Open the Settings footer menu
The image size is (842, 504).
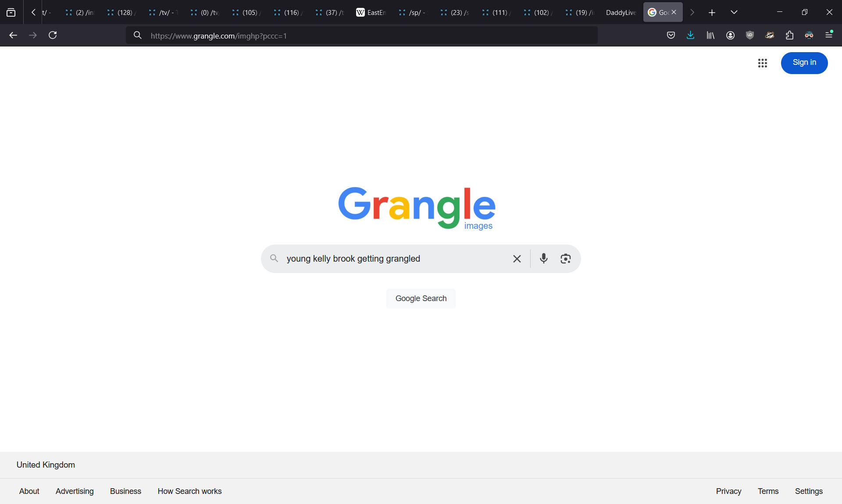click(809, 491)
